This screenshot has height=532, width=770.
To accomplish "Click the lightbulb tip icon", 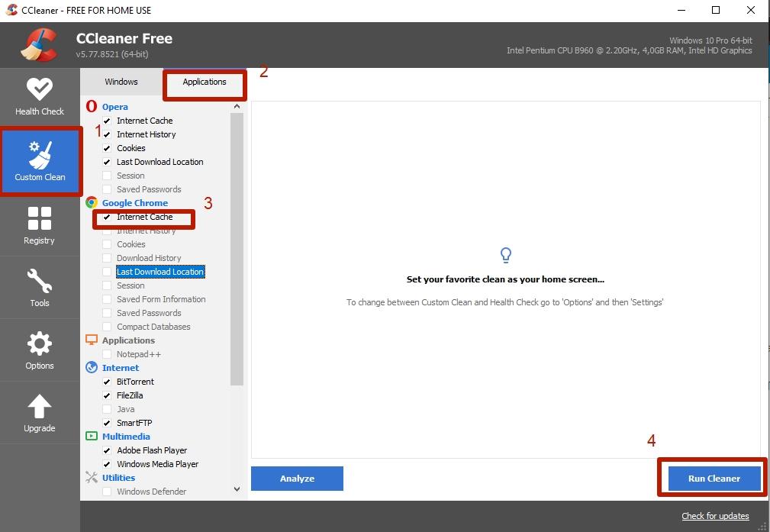I will (x=505, y=255).
